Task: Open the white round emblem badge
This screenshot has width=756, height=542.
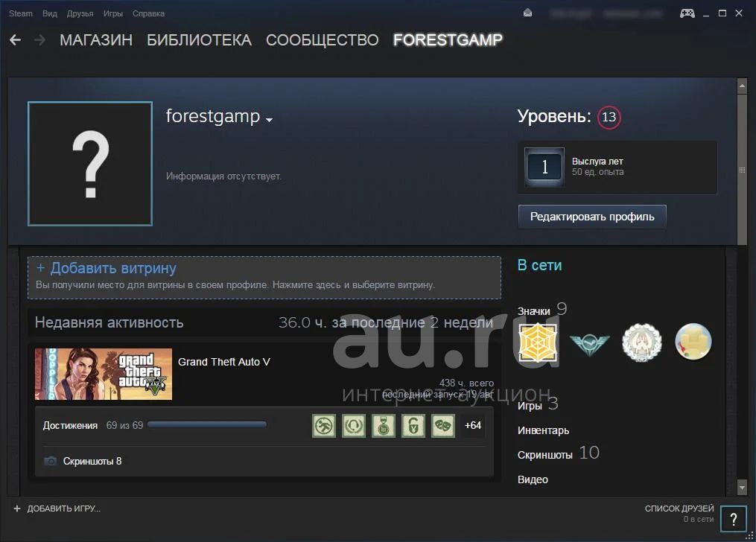Action: (x=641, y=342)
